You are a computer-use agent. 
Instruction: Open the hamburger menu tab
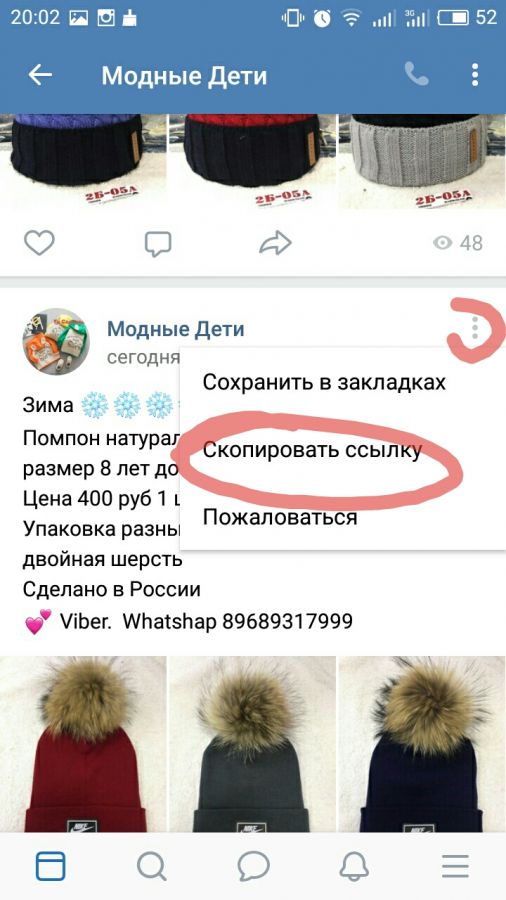456,866
